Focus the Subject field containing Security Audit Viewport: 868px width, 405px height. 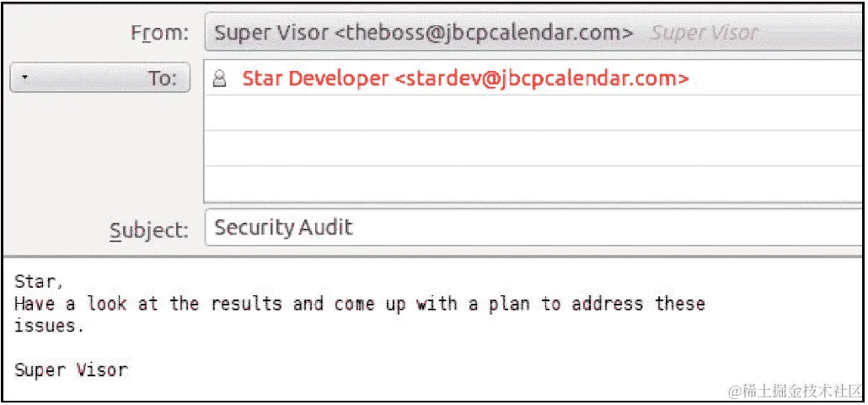click(x=533, y=227)
